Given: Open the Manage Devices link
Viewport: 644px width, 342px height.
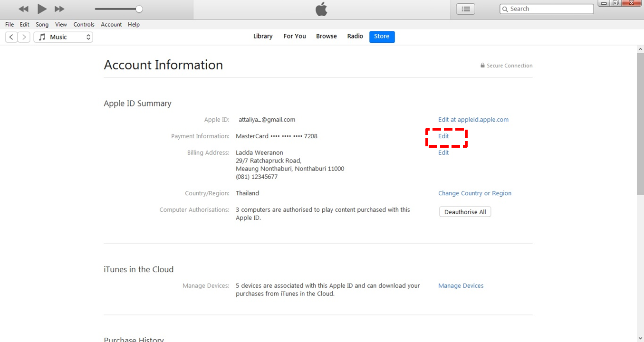Looking at the screenshot, I should coord(461,286).
